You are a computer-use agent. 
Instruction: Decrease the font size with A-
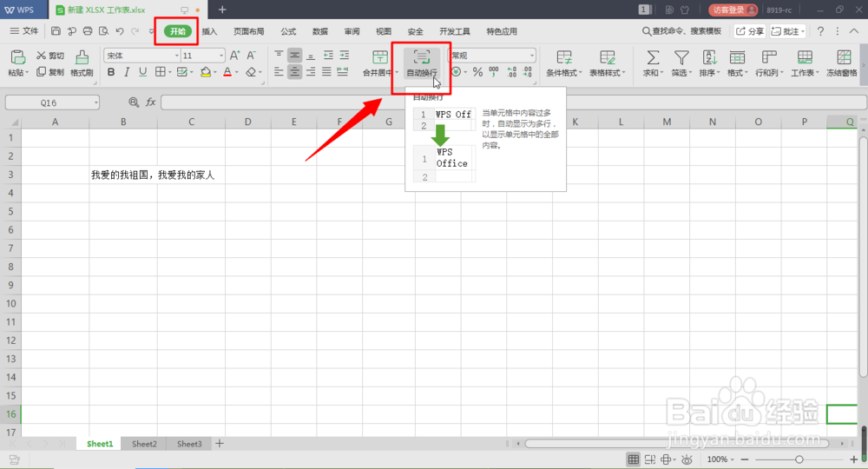(252, 56)
